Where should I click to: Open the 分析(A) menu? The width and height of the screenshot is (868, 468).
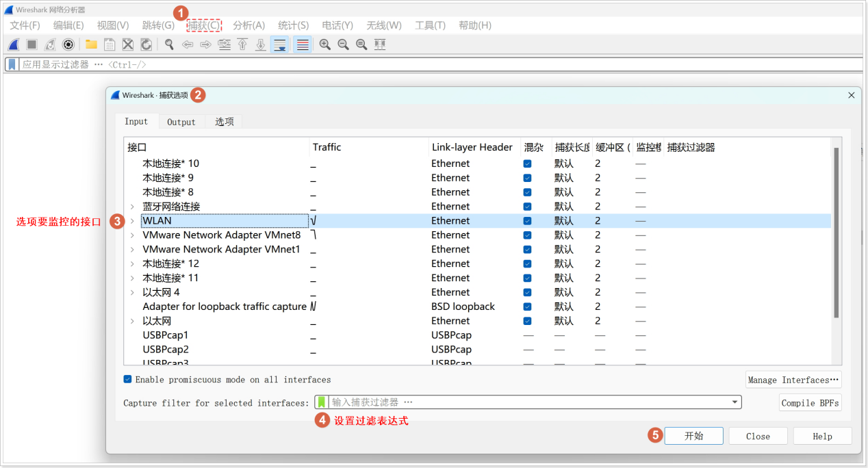248,25
